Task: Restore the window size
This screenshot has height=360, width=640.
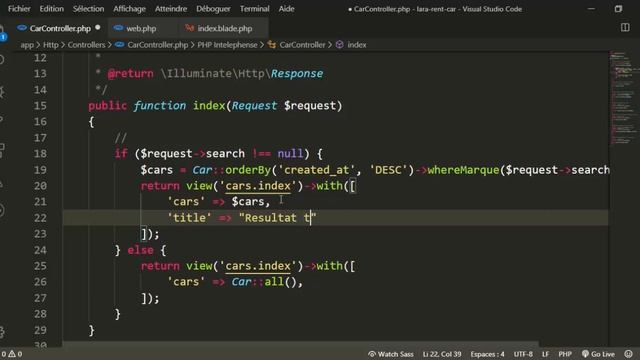Action: [618, 9]
